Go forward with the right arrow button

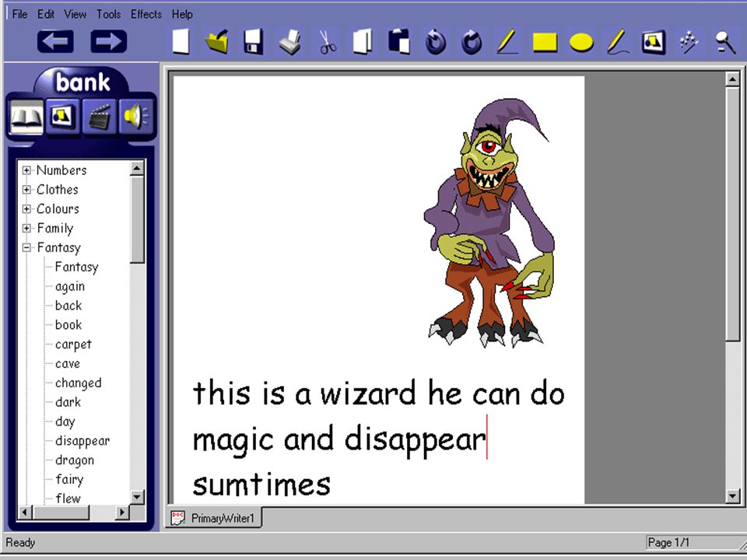point(109,41)
